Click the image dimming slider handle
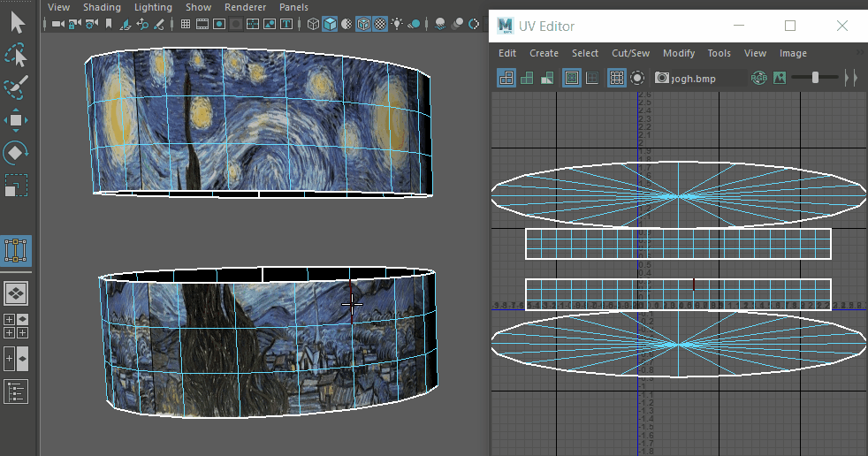The width and height of the screenshot is (868, 456). click(815, 79)
